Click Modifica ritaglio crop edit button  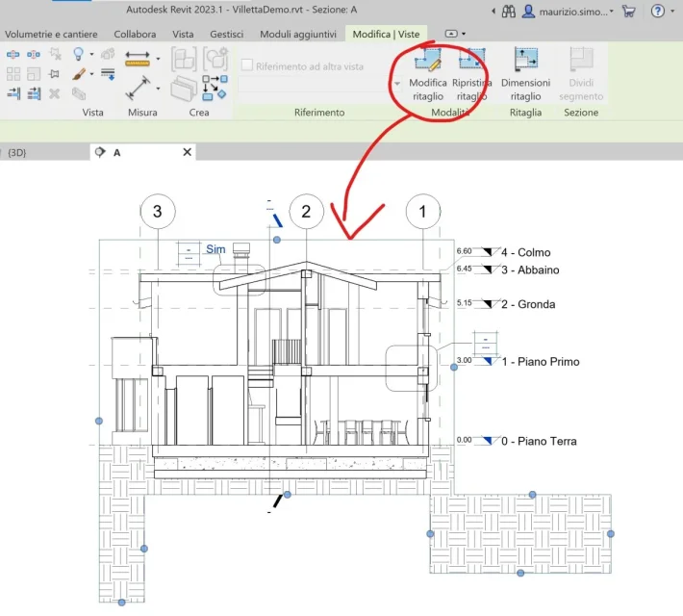428,74
